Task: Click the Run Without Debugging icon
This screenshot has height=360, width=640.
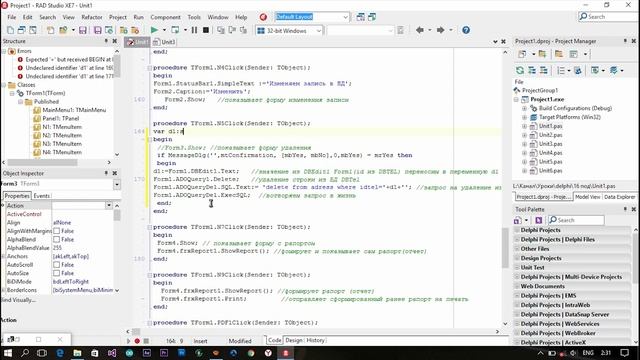Action: click(175, 30)
